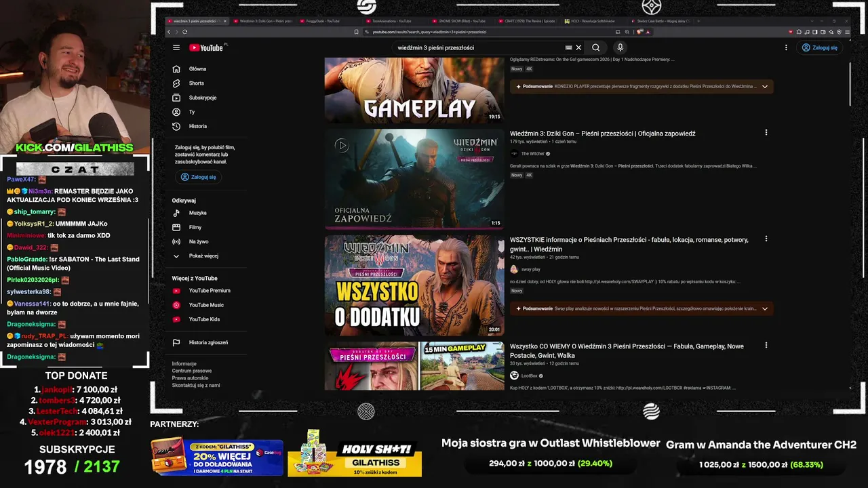Screen dimensions: 868x488
Task: Open options menu for Oficjalna zapowiedź video
Action: 766,133
